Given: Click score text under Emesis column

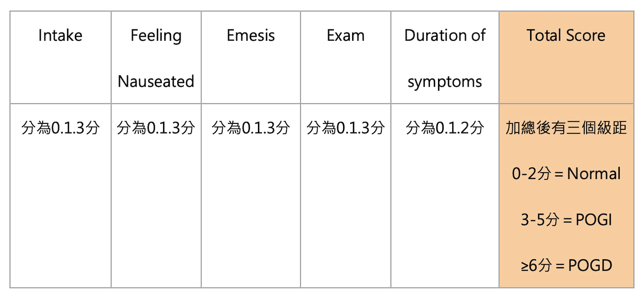Looking at the screenshot, I should click(x=250, y=128).
